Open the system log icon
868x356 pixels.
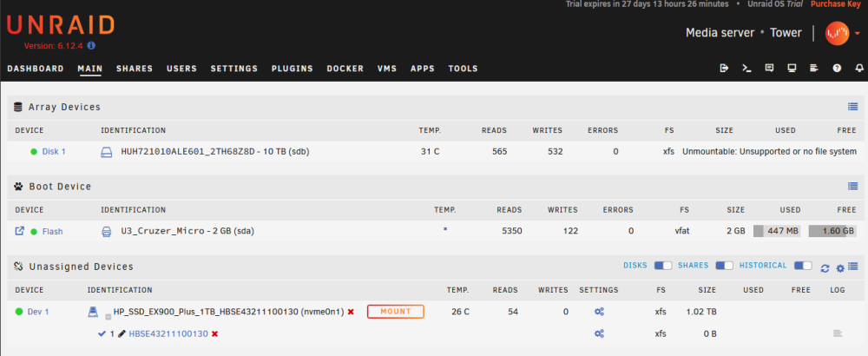814,68
